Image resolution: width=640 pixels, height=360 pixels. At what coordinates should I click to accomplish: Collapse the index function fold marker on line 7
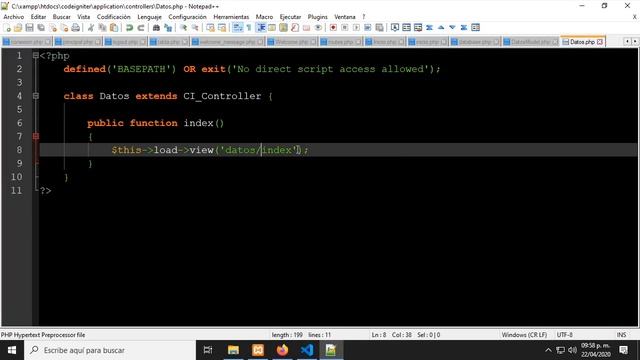36,136
